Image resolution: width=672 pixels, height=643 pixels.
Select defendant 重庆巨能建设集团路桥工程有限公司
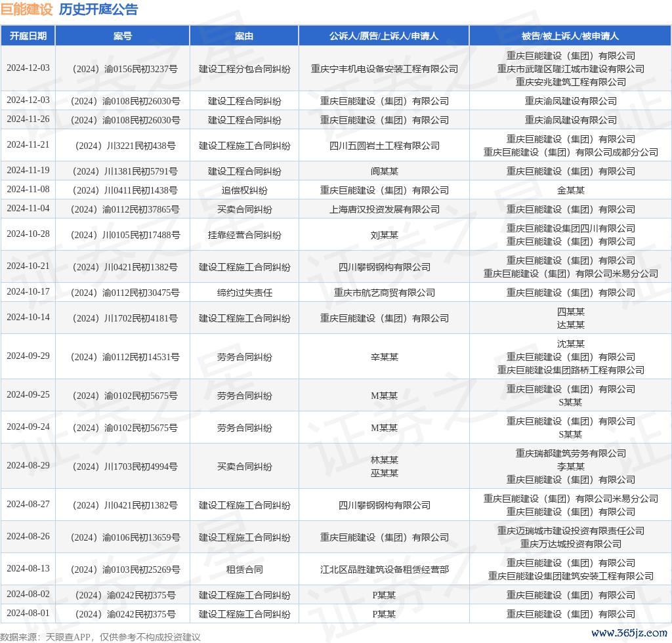[571, 370]
